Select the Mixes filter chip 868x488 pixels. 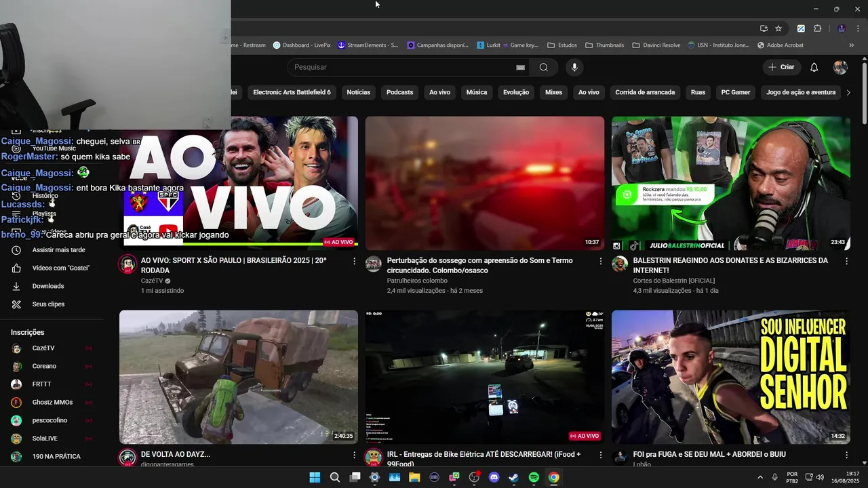554,92
